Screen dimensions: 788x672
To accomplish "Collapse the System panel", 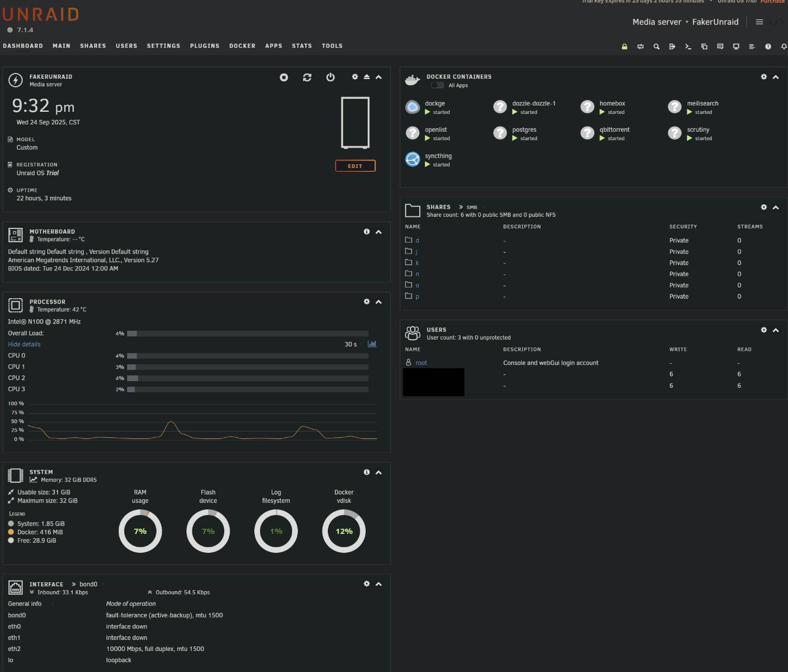I will coord(378,472).
